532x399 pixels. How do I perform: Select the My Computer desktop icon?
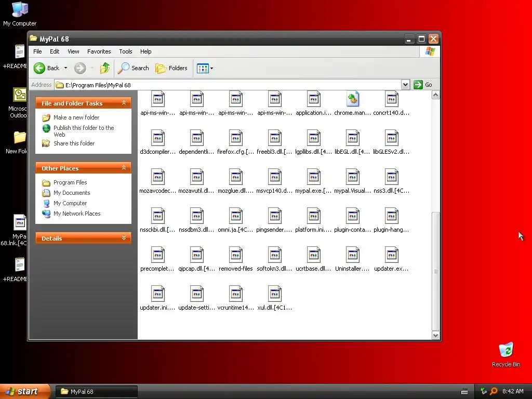[x=20, y=14]
